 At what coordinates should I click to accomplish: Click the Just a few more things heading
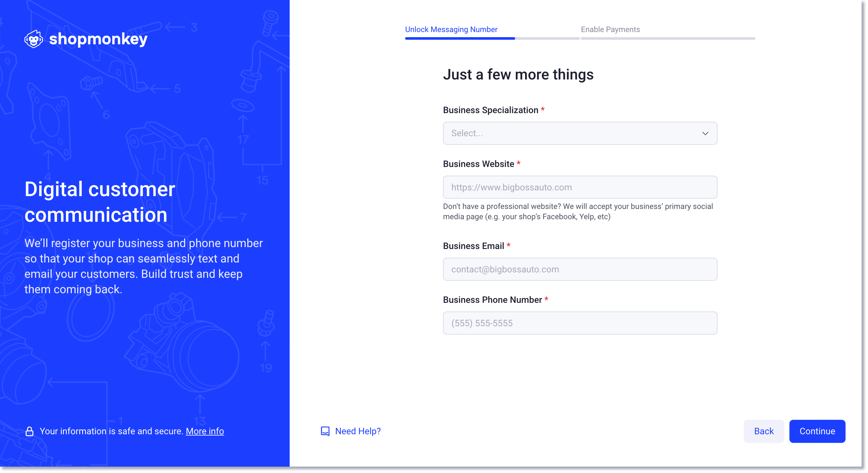[x=518, y=75]
